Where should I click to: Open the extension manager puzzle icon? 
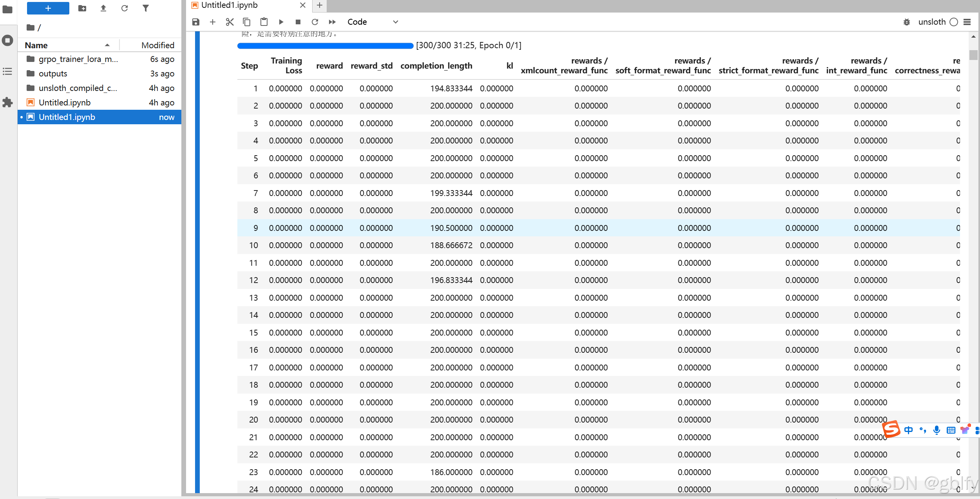coord(7,102)
